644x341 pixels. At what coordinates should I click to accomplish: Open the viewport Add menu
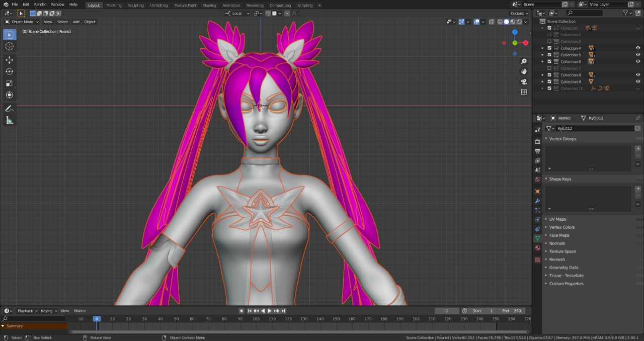76,22
